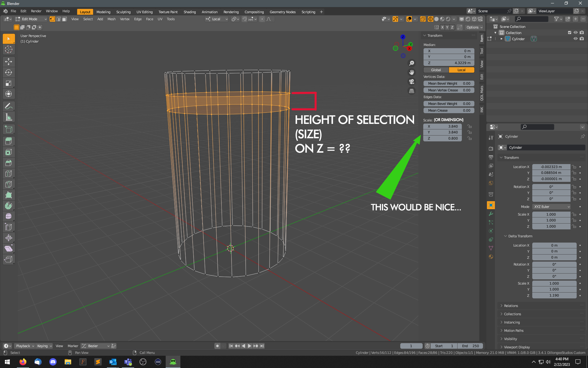This screenshot has width=588, height=368.
Task: Toggle X axis mirror button
Action: coord(442,27)
